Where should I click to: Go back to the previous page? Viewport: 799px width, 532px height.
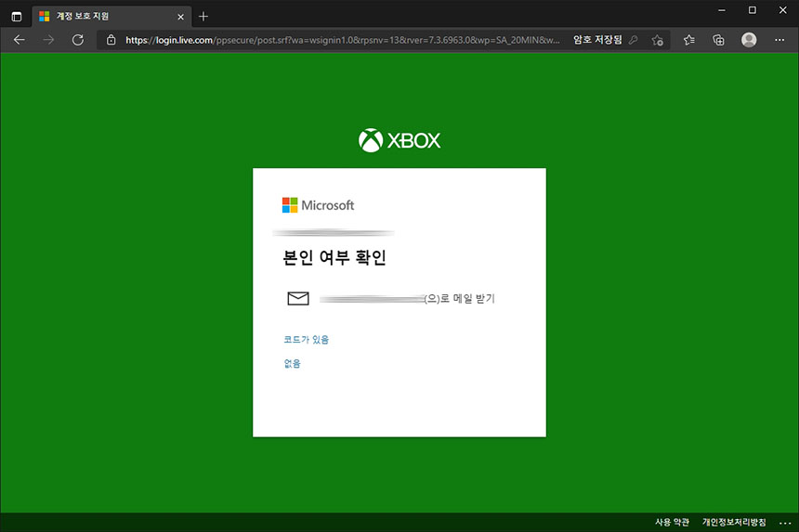click(x=20, y=40)
